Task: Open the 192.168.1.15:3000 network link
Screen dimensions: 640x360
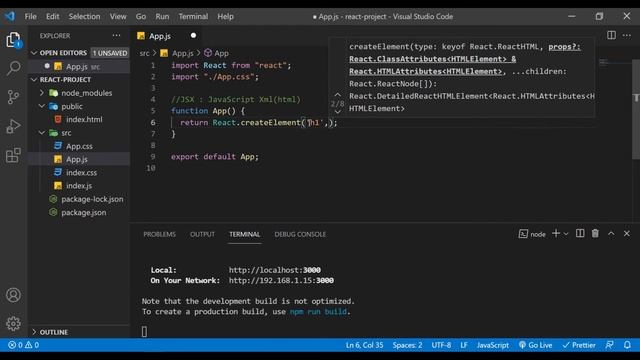Action: pyautogui.click(x=281, y=280)
